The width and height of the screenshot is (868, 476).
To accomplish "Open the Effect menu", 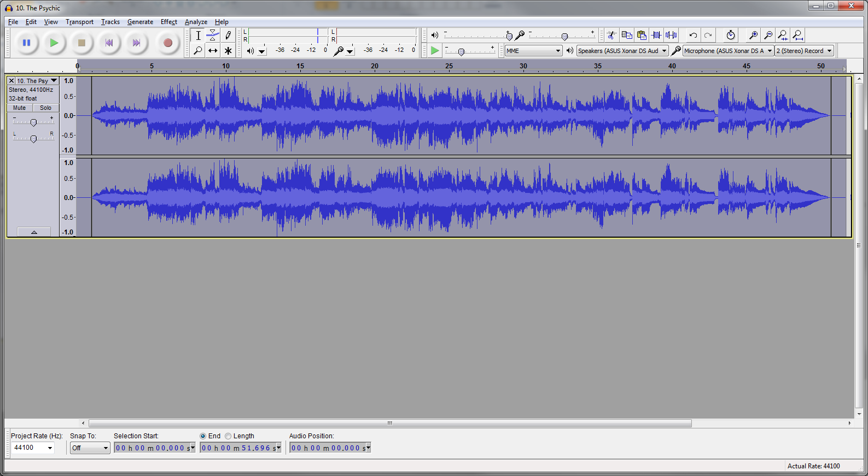I will click(x=168, y=22).
